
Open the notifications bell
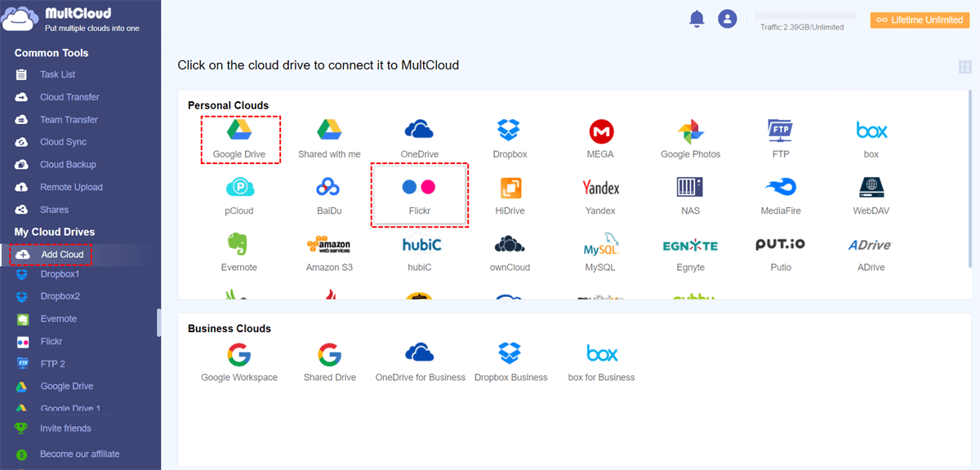pyautogui.click(x=697, y=19)
